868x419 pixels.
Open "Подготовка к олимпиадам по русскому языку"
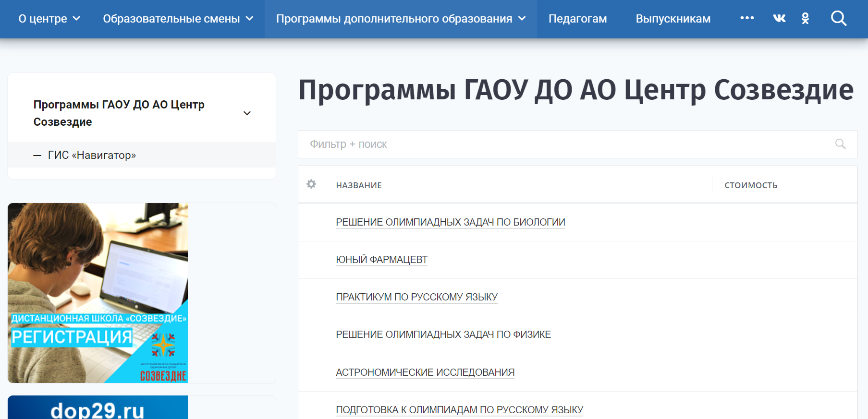tap(459, 410)
